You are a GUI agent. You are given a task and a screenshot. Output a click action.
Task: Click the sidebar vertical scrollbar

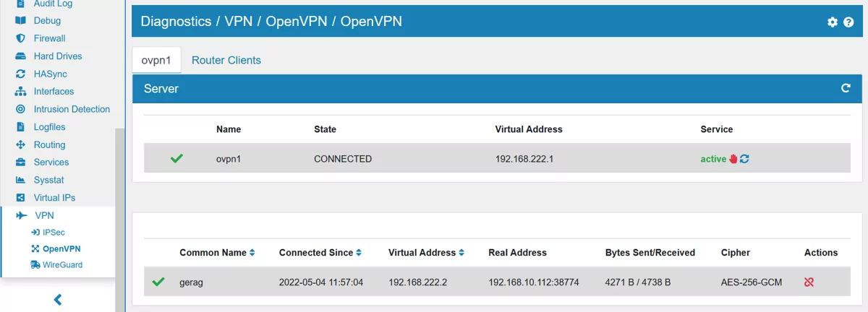120,202
